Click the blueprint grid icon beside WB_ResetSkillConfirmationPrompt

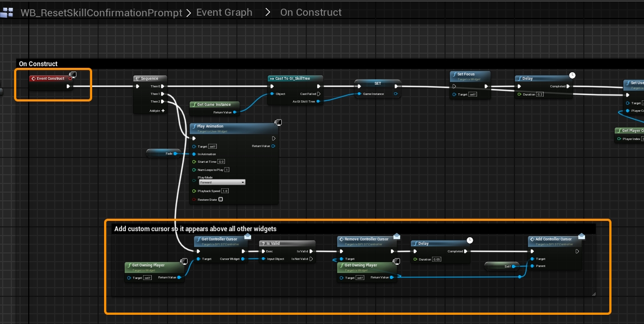tap(7, 12)
